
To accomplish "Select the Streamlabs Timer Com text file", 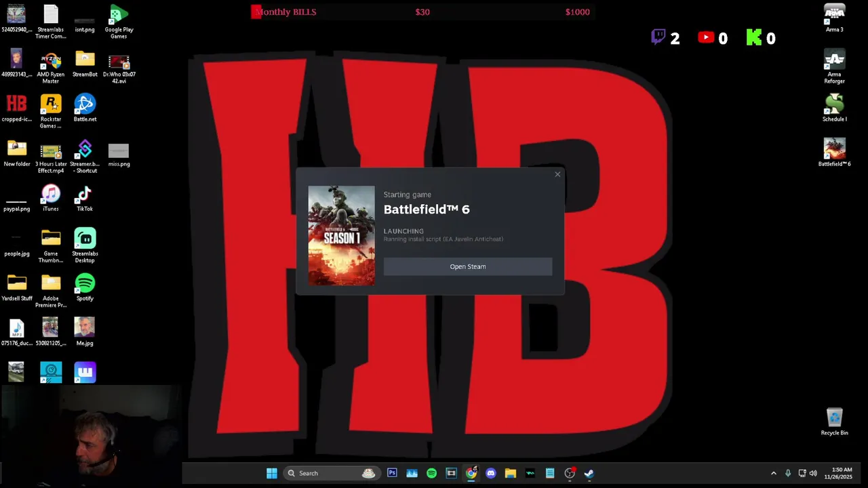I will point(51,22).
